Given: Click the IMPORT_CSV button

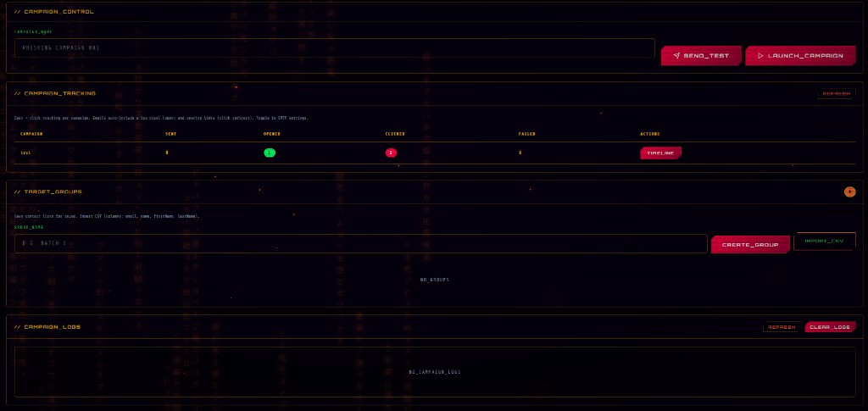Looking at the screenshot, I should 824,242.
